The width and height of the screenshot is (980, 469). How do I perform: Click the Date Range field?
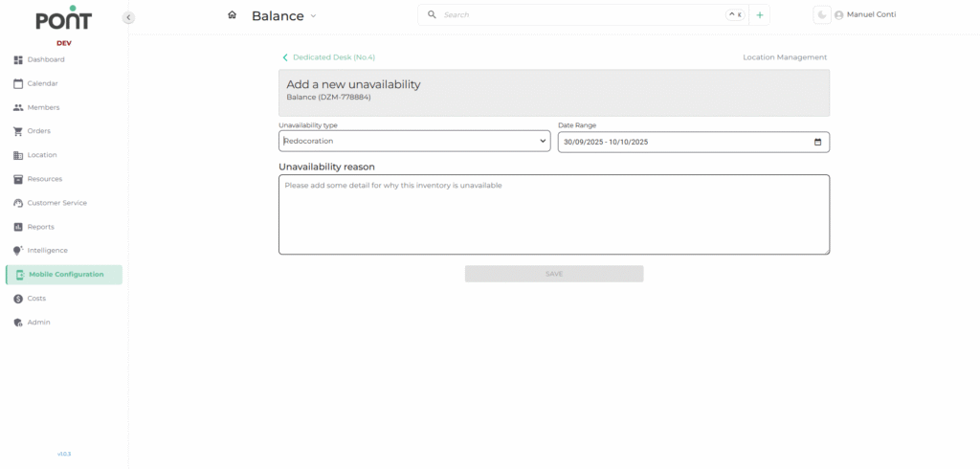click(694, 142)
